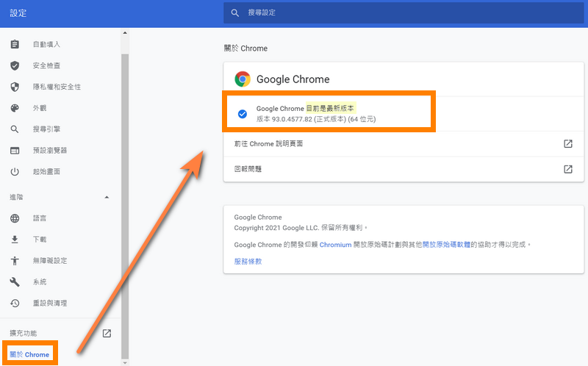Click the 設定 title in header
The height and width of the screenshot is (366, 588).
[18, 13]
